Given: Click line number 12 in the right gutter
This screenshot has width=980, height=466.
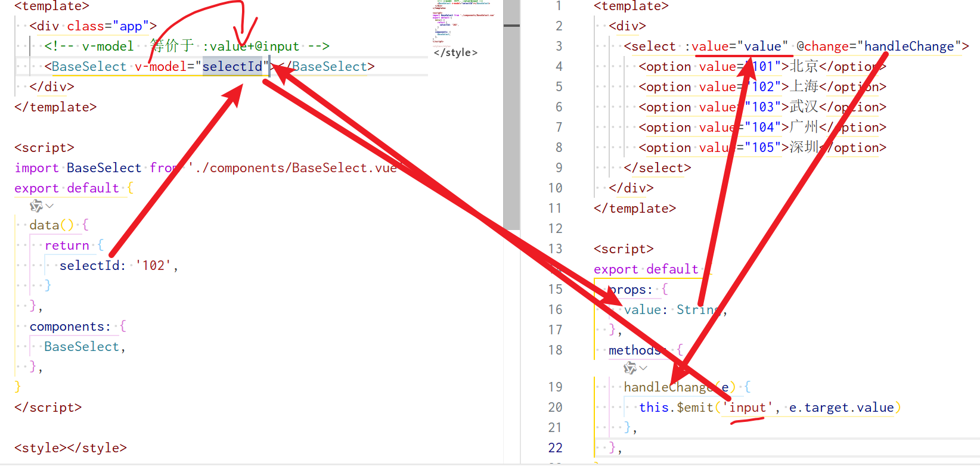Looking at the screenshot, I should click(556, 228).
